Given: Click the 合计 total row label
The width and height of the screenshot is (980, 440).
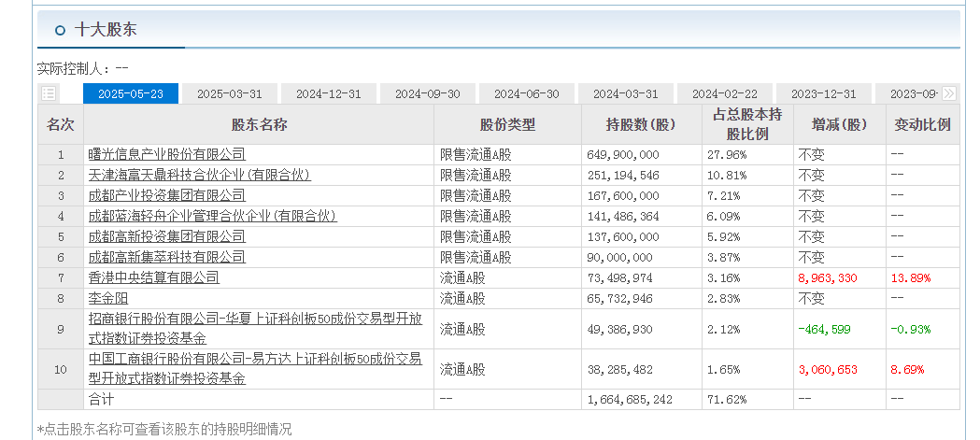Looking at the screenshot, I should coord(101,399).
